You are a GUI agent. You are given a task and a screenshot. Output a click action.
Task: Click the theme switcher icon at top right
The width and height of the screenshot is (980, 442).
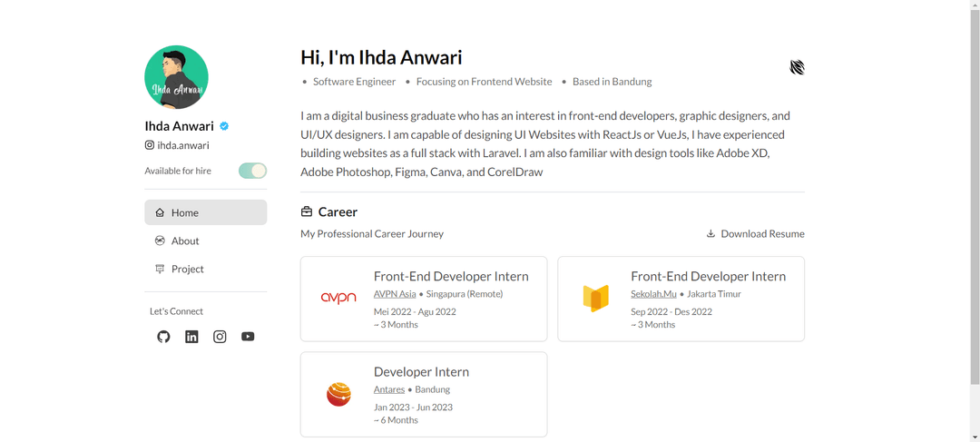(797, 67)
